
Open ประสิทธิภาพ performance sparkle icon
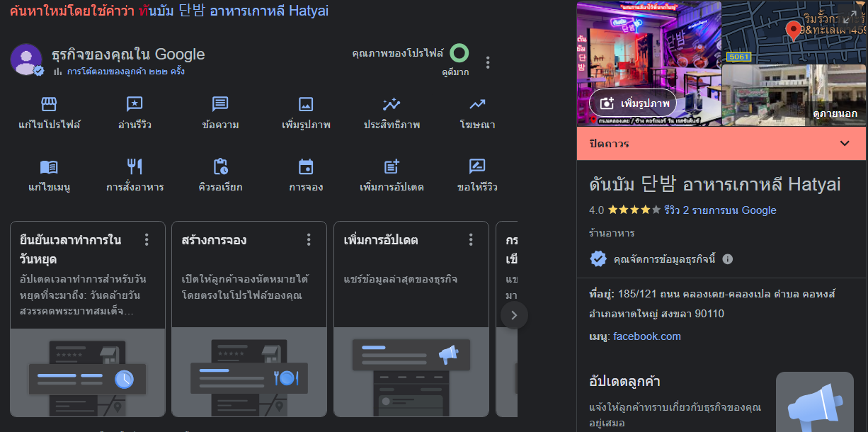(392, 105)
